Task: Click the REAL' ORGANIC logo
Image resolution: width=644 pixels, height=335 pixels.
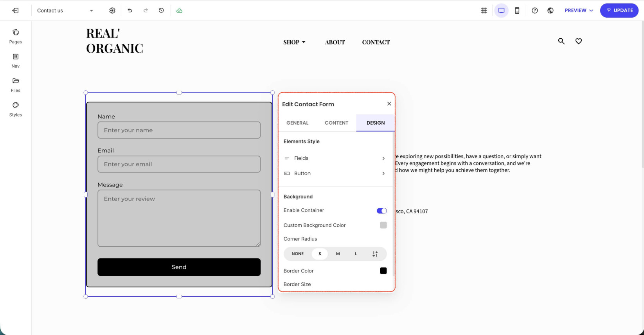Action: pyautogui.click(x=115, y=41)
